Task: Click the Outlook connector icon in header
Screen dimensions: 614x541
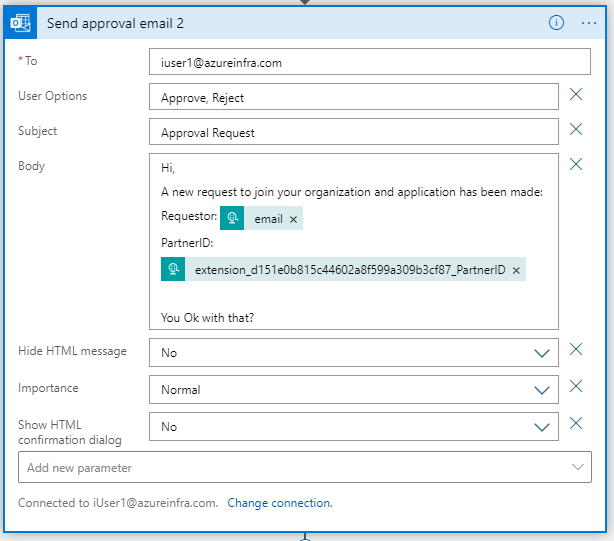Action: pyautogui.click(x=20, y=23)
